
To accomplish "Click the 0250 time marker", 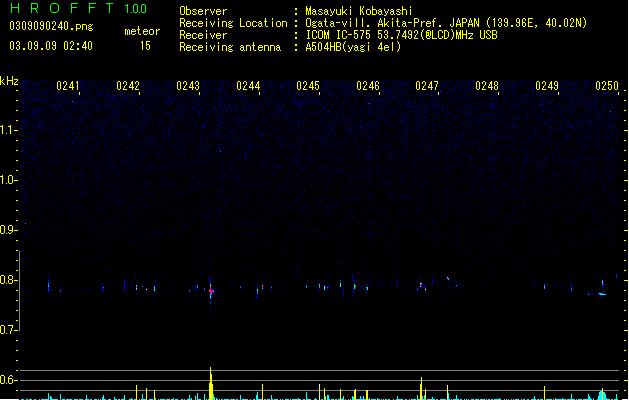I will [x=607, y=86].
